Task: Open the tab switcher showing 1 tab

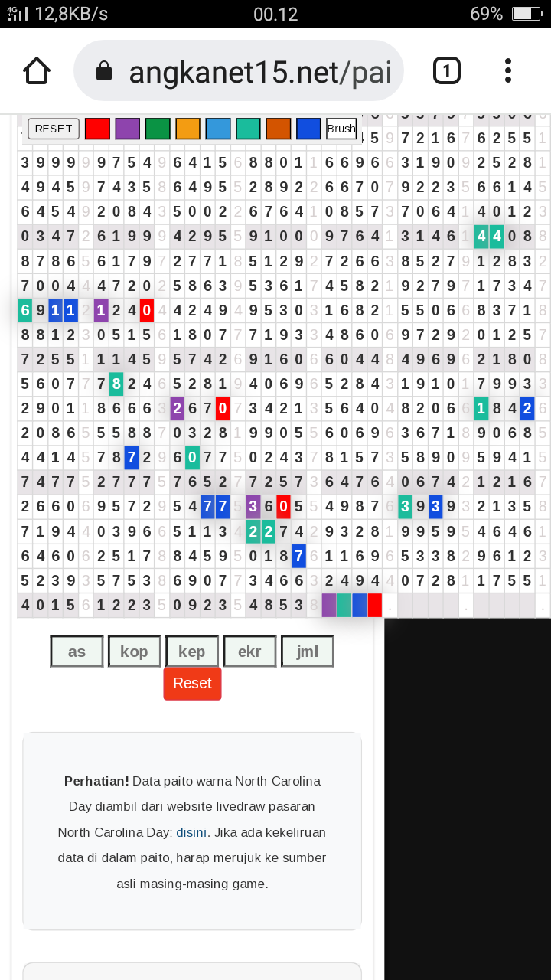Action: point(447,71)
